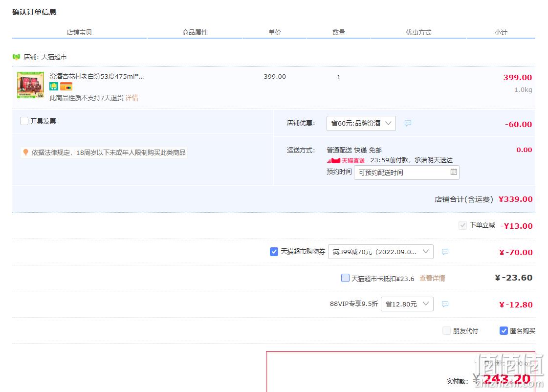Viewport: 548px width, 392px height.
Task: Expand the 满399减70元 coupon dropdown
Action: click(x=381, y=252)
